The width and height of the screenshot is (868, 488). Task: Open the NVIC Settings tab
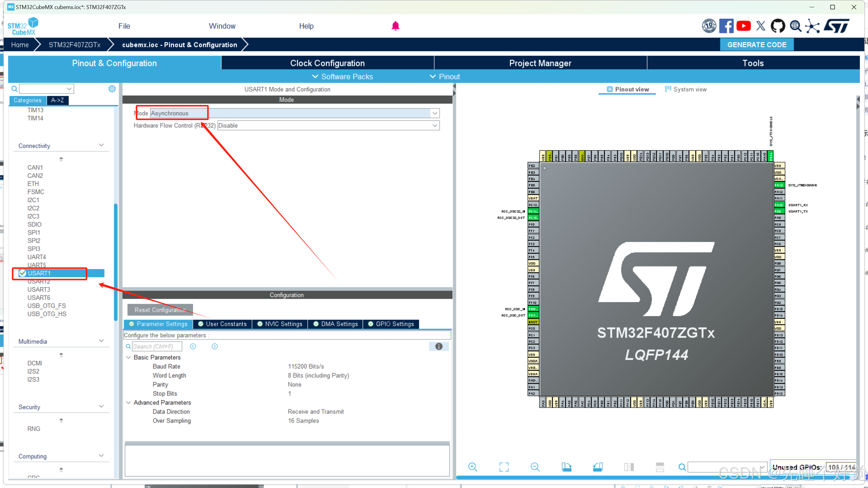click(280, 324)
